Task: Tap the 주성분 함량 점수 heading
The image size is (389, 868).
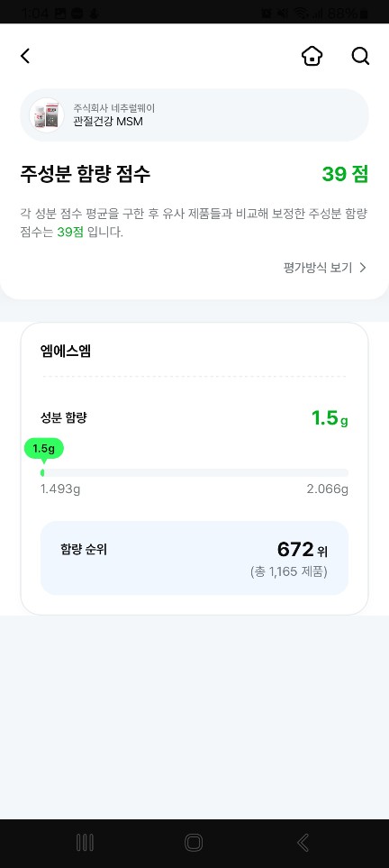Action: [x=86, y=174]
